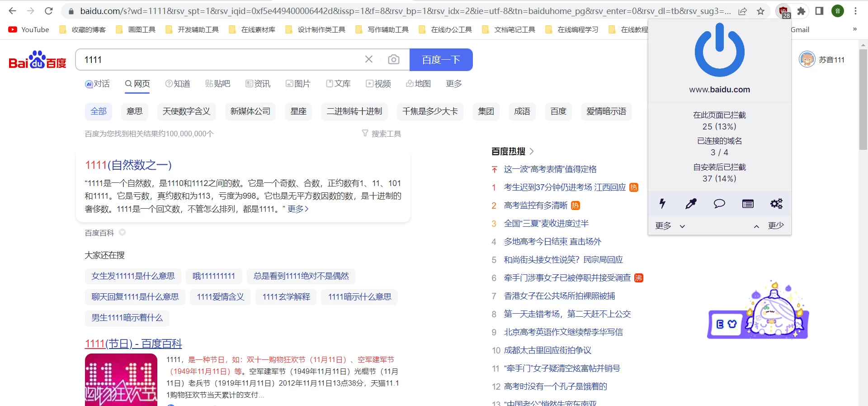Open image search camera icon
This screenshot has height=406, width=868.
coord(394,59)
